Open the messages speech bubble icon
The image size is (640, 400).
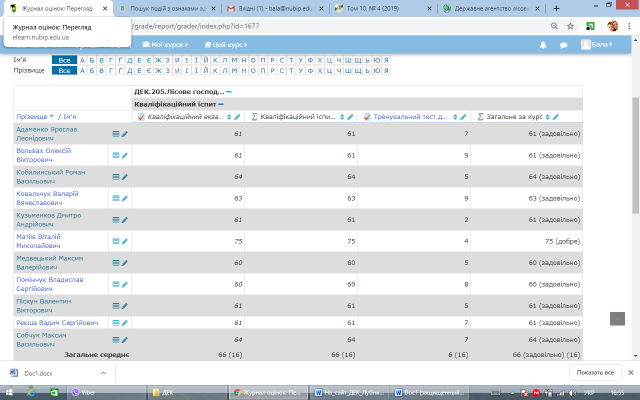tap(564, 45)
